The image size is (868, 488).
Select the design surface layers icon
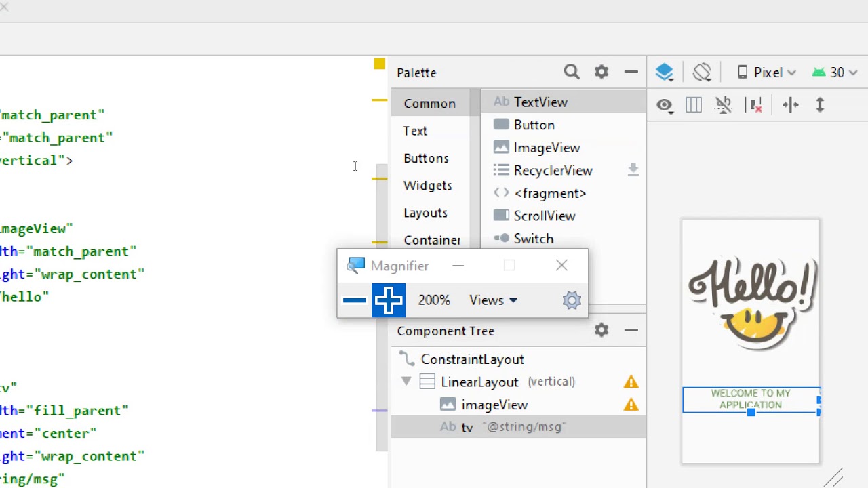click(665, 73)
